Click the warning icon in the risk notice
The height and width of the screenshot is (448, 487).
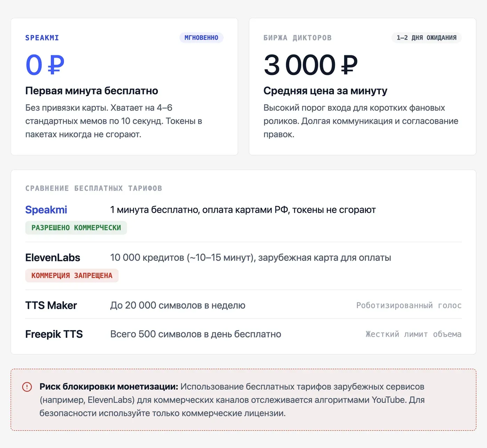coord(27,387)
